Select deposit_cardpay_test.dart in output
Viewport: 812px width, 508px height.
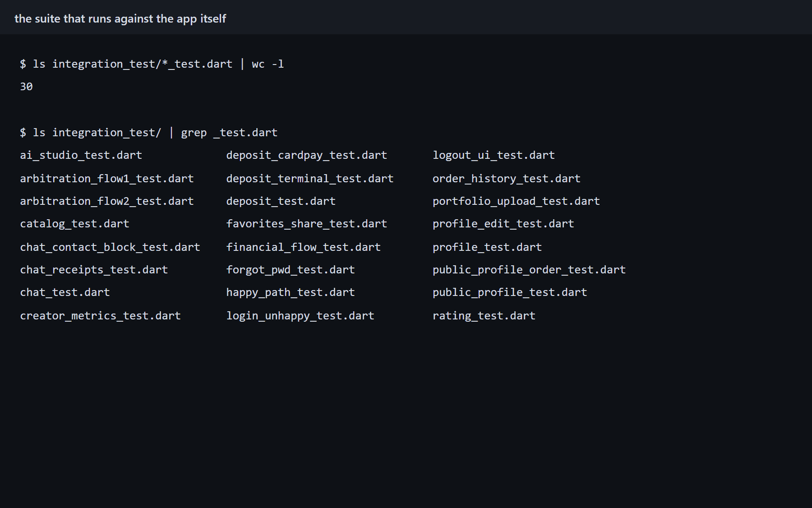307,155
